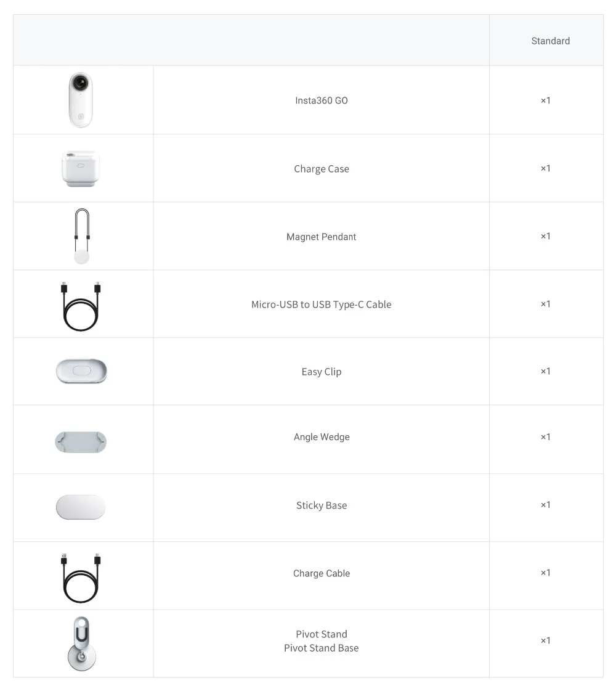The height and width of the screenshot is (699, 616).
Task: Click the Micro-USB to USB Type-C Cable label
Action: [x=321, y=305]
